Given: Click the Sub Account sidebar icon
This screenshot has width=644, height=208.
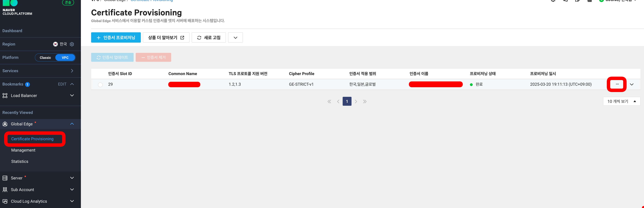Looking at the screenshot, I should [5, 190].
